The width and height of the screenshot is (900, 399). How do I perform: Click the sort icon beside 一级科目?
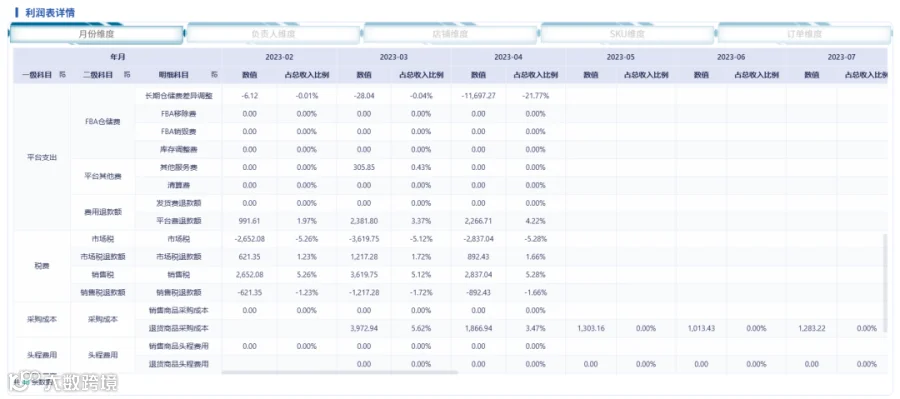click(x=62, y=75)
